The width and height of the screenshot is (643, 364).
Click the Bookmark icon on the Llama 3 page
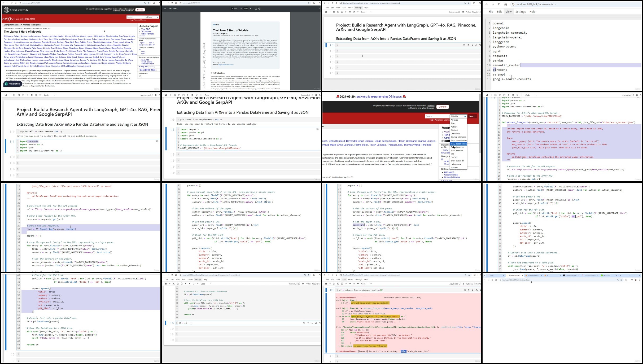click(140, 76)
